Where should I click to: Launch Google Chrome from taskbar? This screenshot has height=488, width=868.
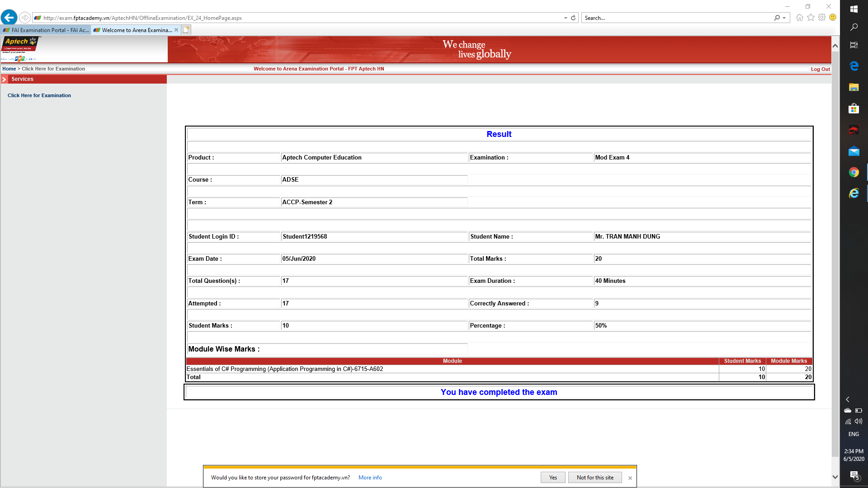click(x=854, y=172)
